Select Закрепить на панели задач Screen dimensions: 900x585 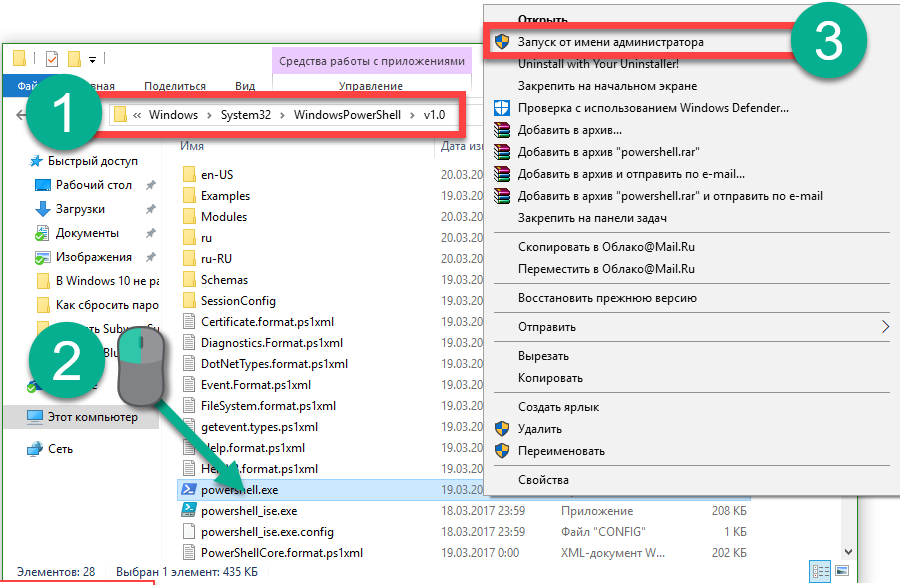[592, 218]
